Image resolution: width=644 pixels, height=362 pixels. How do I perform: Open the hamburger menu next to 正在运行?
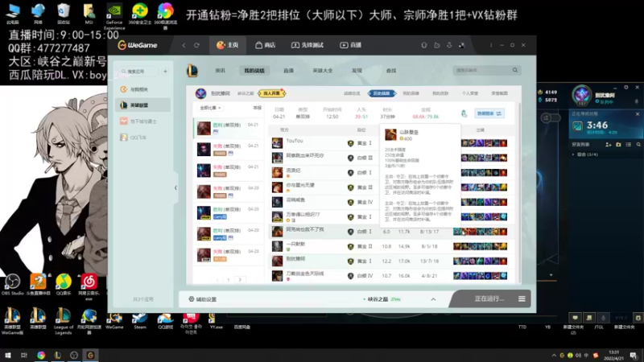pyautogui.click(x=522, y=298)
